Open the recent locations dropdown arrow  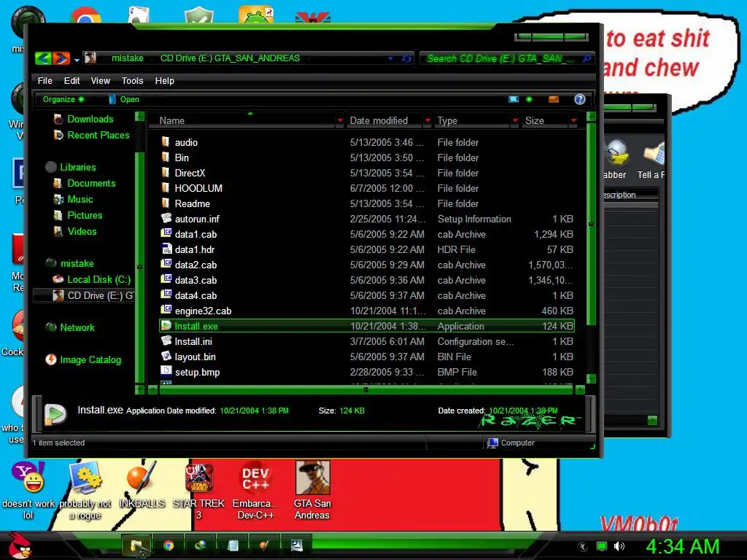click(77, 60)
